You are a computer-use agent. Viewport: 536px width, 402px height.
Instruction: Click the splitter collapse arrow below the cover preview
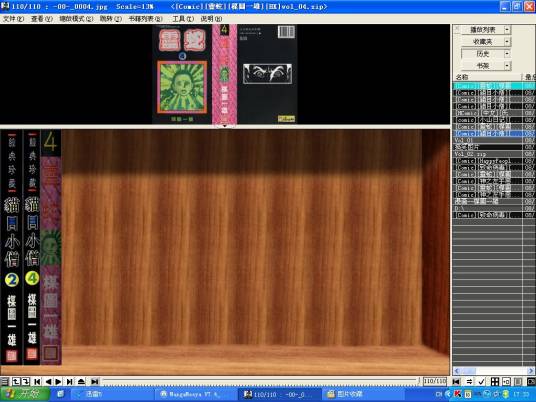pyautogui.click(x=225, y=126)
